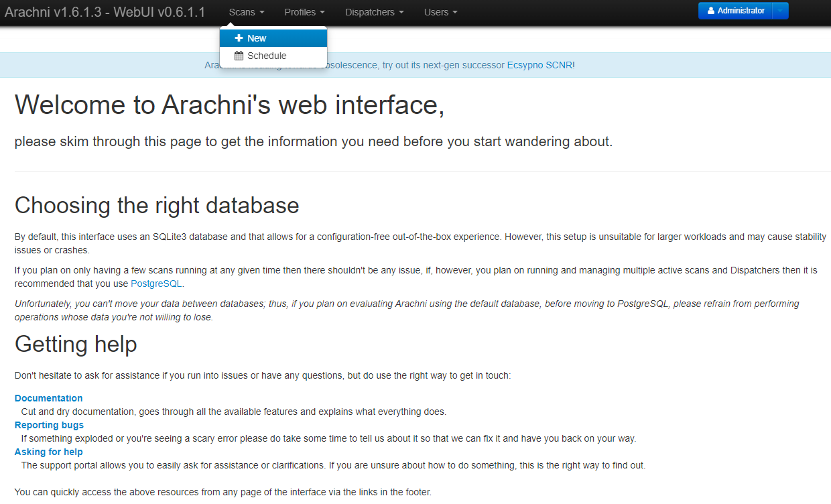
Task: Follow the Ecsypno SCNR link
Action: coord(539,65)
